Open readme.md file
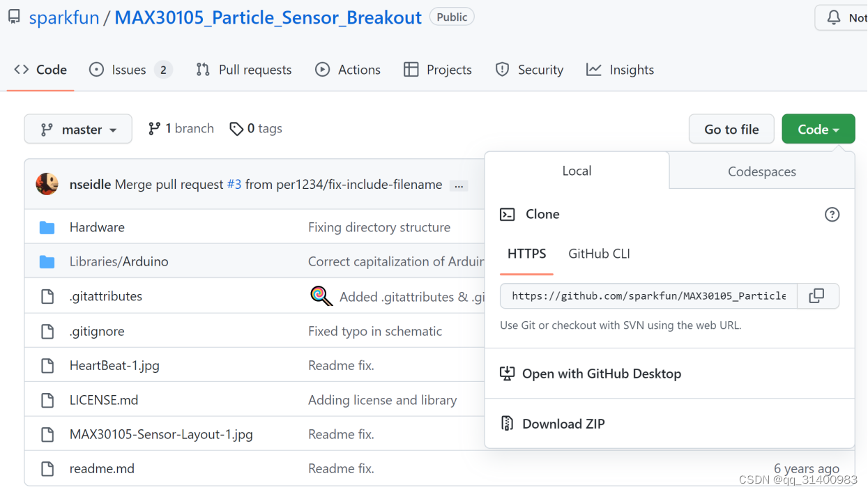This screenshot has width=868, height=492. point(102,468)
